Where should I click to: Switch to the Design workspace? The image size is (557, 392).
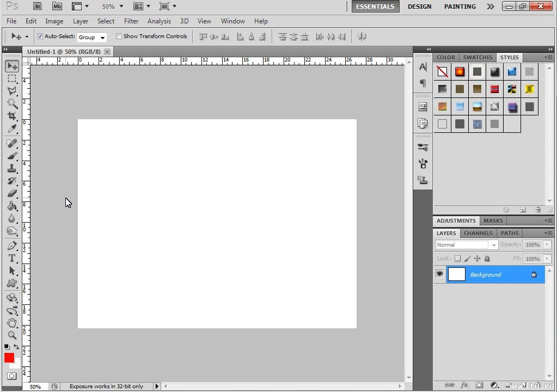[419, 7]
